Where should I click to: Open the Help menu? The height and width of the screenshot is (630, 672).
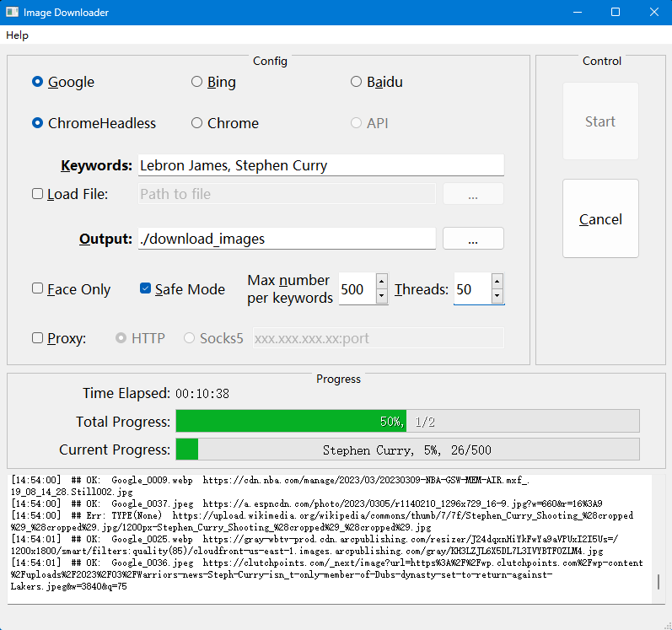tap(17, 35)
